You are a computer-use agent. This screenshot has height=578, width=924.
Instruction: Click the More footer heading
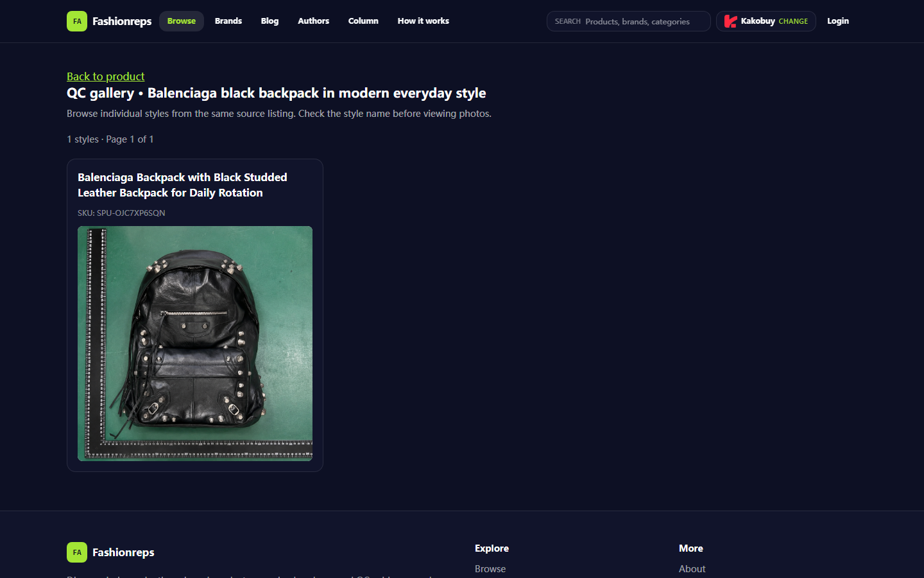(x=691, y=548)
